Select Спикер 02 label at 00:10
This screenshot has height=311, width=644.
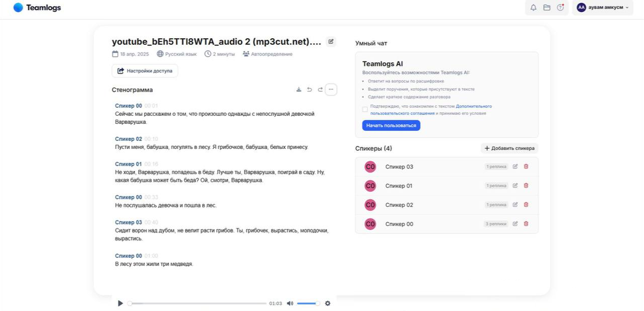(x=128, y=139)
